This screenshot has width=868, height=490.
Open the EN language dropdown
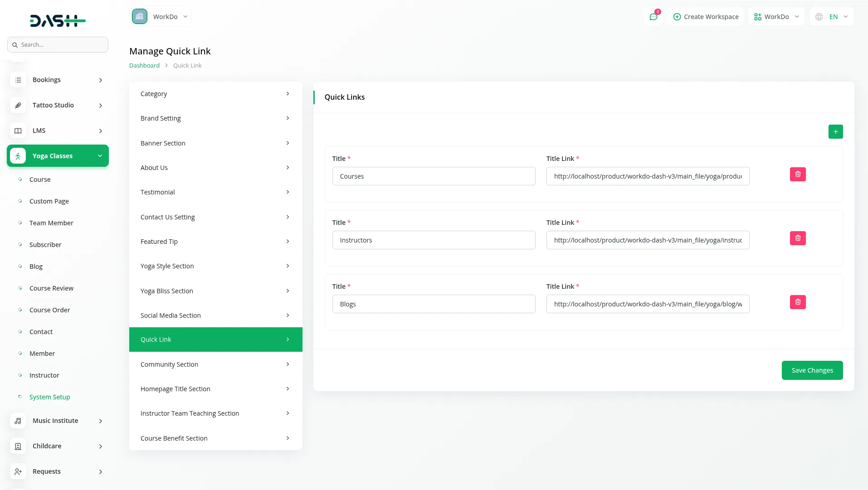pos(832,17)
